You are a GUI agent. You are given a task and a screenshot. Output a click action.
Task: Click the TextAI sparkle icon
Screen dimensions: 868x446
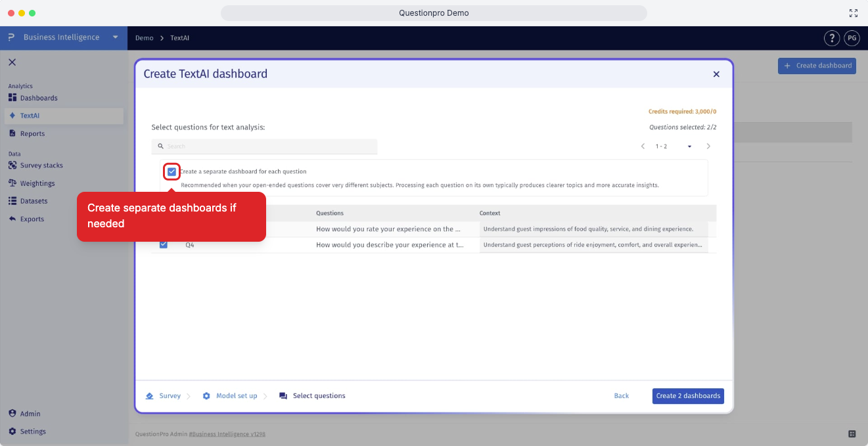12,116
